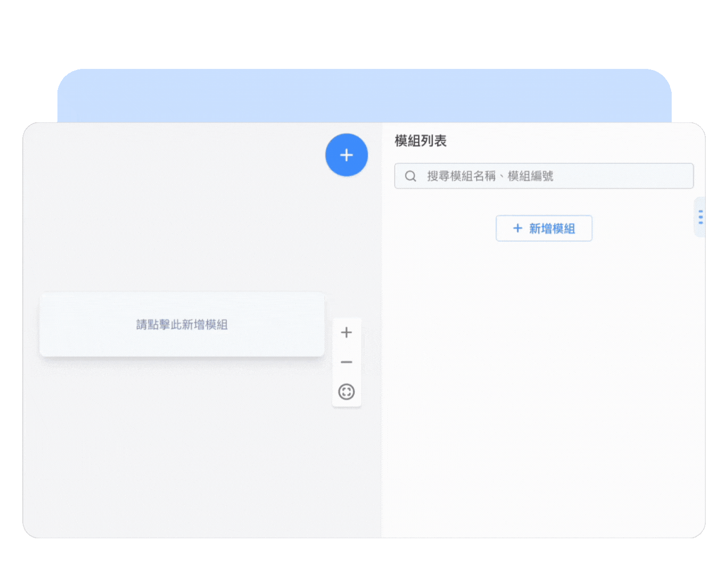Screen dimensions: 728x569
Task: Fit canvas to view using frame icon
Action: [346, 392]
